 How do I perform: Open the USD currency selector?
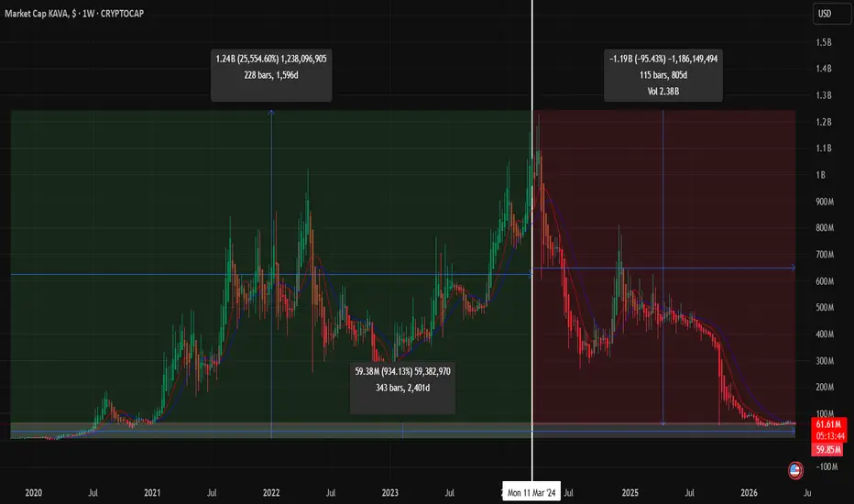coord(832,14)
